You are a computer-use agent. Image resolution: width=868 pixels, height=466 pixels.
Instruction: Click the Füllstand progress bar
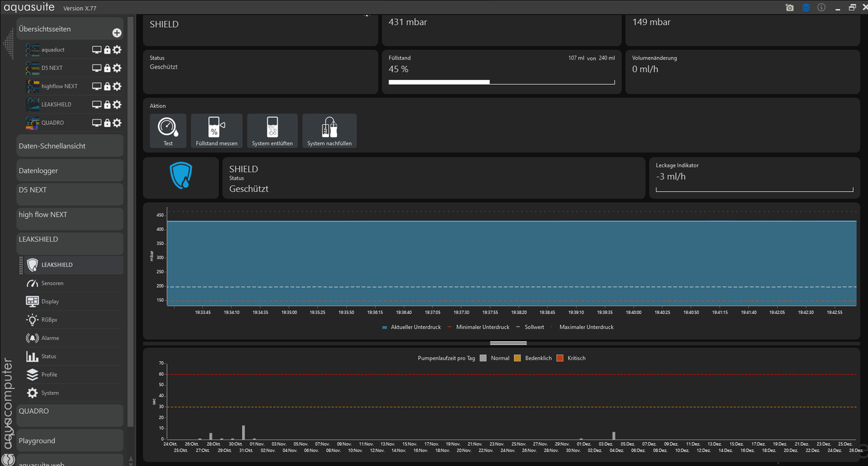click(502, 82)
